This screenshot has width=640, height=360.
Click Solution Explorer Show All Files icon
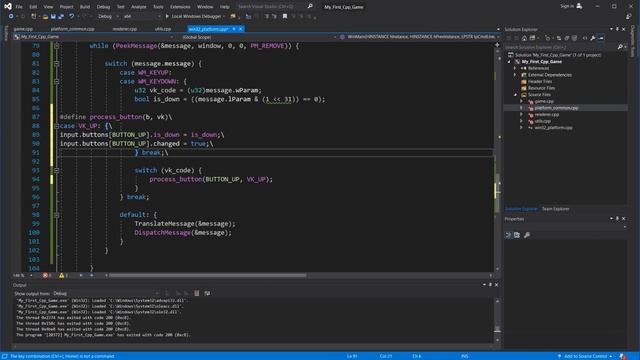point(574,38)
